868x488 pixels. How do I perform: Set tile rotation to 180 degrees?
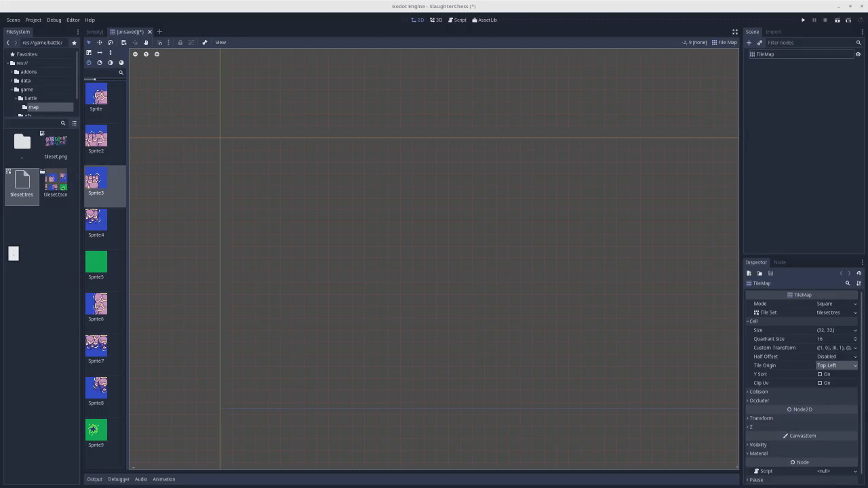110,62
